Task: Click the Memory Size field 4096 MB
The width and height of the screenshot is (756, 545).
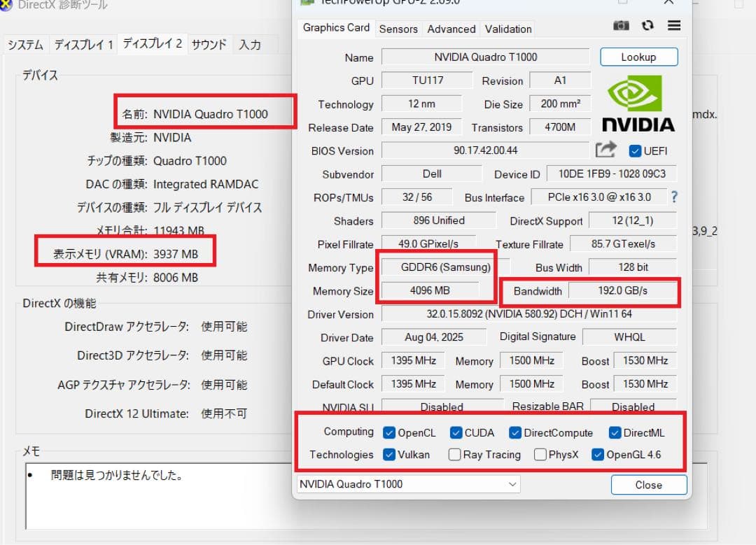Action: coord(430,290)
